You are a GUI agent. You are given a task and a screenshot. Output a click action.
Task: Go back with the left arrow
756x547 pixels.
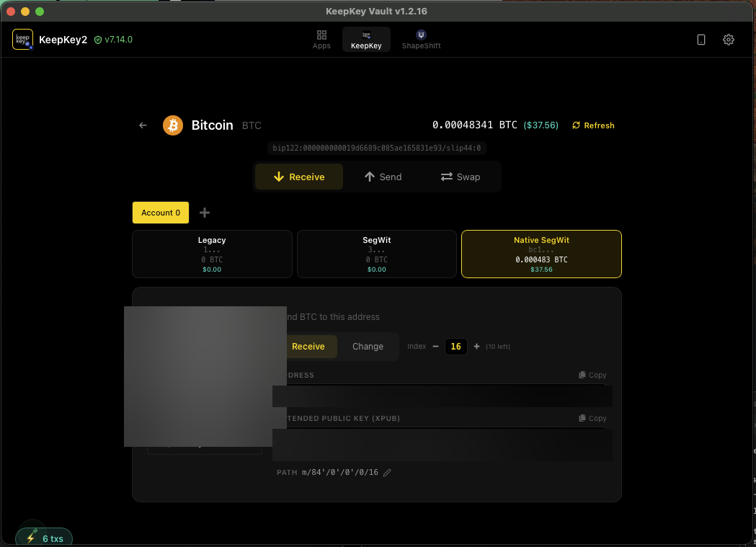pos(143,125)
